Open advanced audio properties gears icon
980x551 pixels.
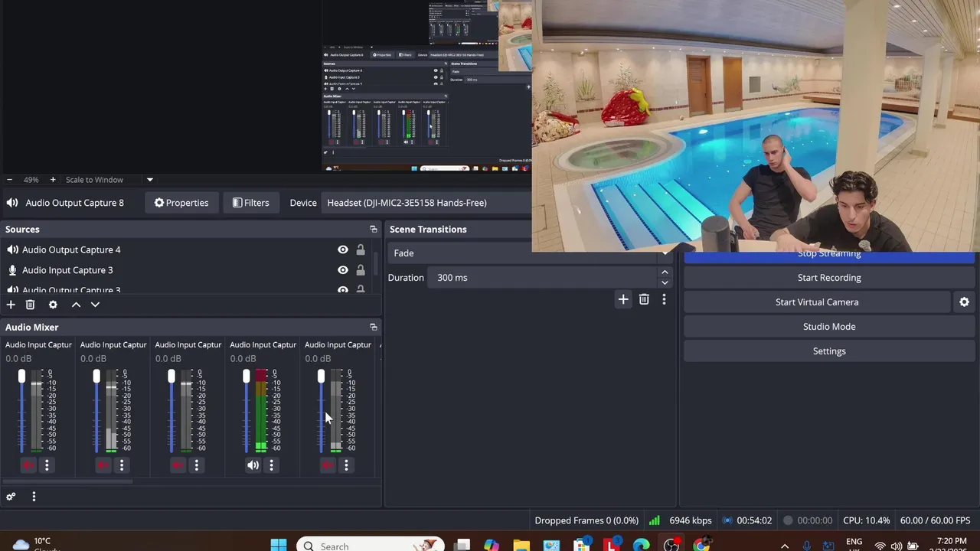(11, 497)
